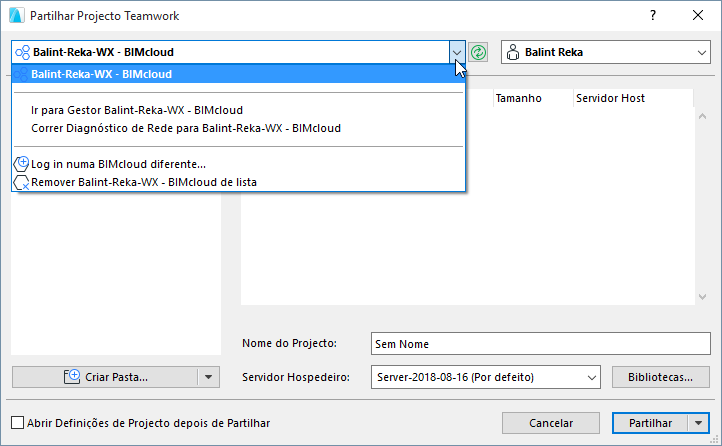Enable Abrir Definições de Projecto depois de Partilhar
The height and width of the screenshot is (446, 722).
[x=17, y=423]
